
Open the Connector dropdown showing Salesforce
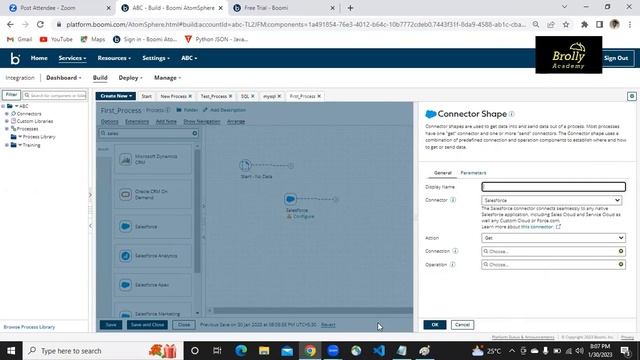click(x=551, y=200)
